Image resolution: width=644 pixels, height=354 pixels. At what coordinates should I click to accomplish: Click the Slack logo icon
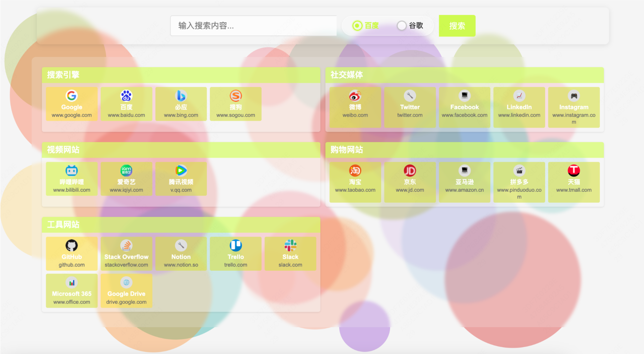290,246
